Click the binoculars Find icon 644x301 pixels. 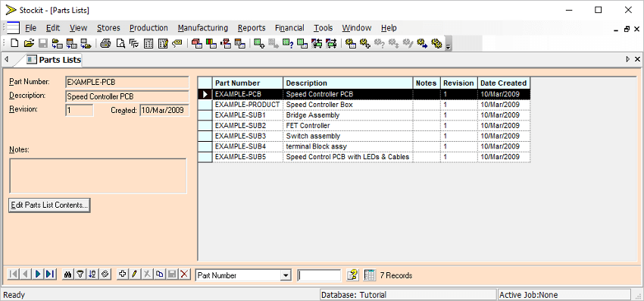point(68,274)
